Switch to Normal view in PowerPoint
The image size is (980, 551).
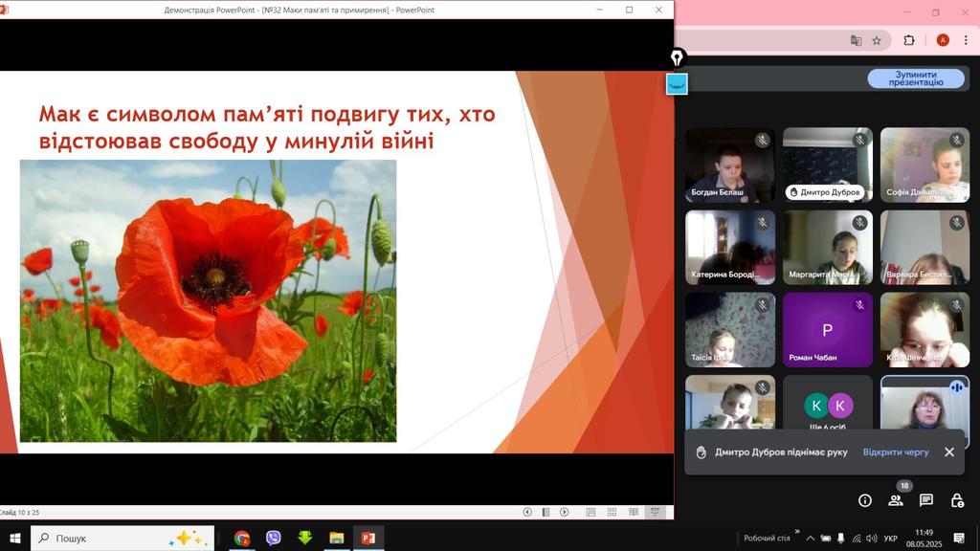coord(590,513)
